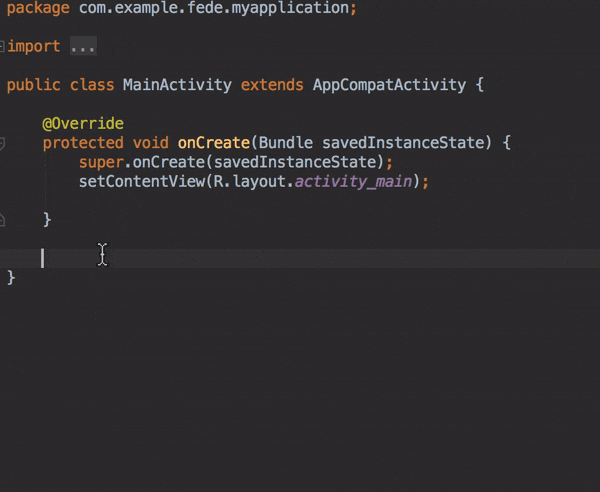Click the onCreate method name in declaration

tap(214, 143)
